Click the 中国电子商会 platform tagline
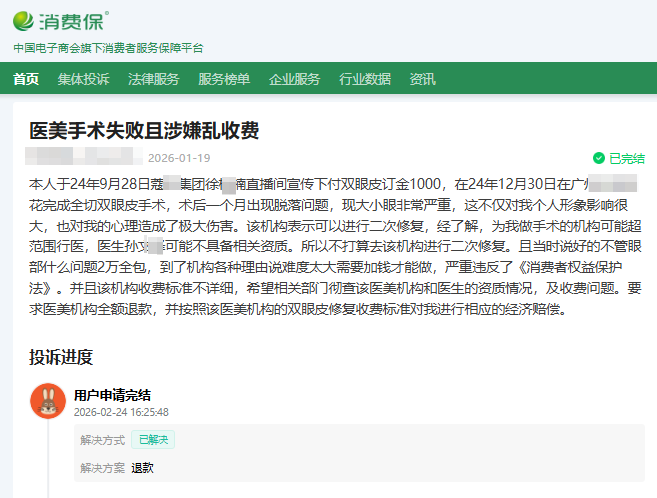Viewport: 657px width, 498px height. click(108, 47)
